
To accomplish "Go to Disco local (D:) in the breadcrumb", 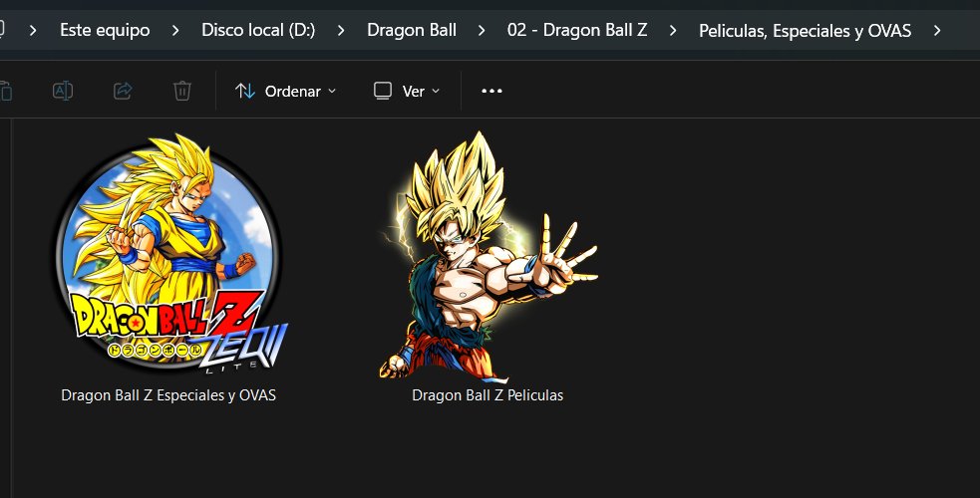I will [x=258, y=30].
